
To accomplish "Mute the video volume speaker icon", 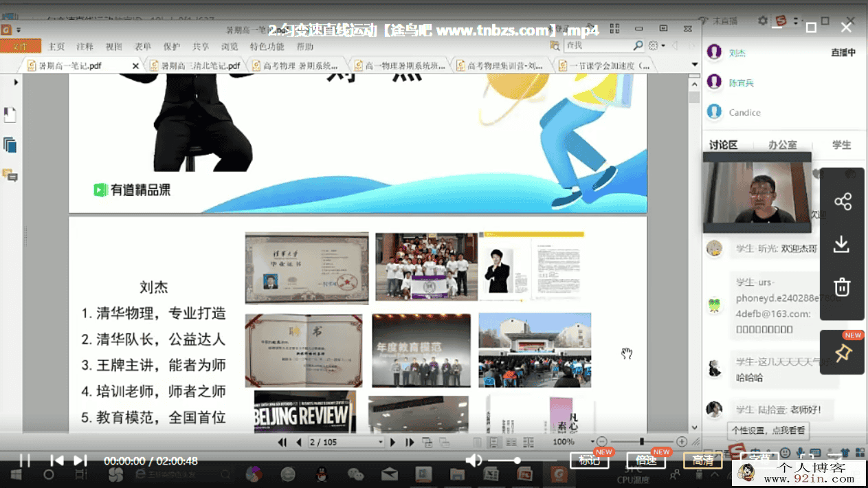I will [474, 461].
